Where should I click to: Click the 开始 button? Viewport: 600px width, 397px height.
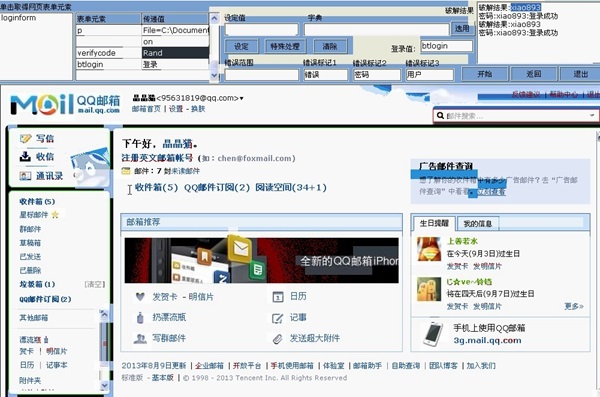tap(485, 74)
